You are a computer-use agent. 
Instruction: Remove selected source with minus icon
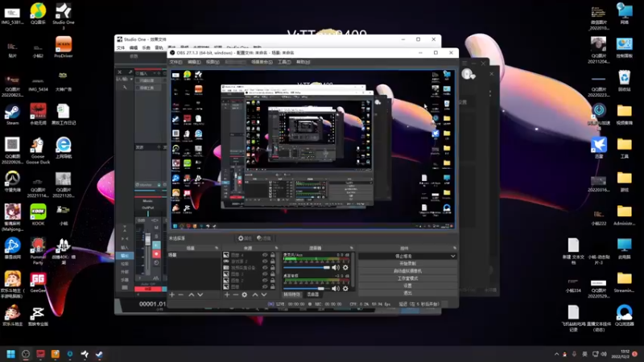(235, 294)
